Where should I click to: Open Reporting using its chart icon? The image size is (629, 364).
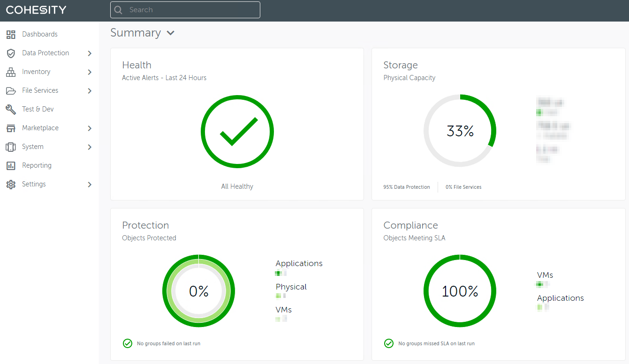tap(10, 165)
